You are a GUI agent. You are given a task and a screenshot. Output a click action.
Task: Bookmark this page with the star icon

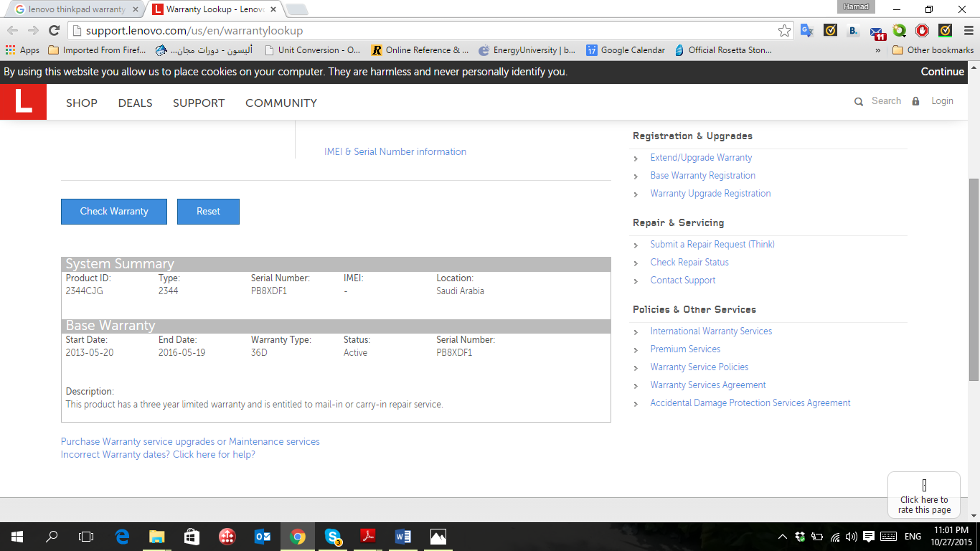pos(784,31)
